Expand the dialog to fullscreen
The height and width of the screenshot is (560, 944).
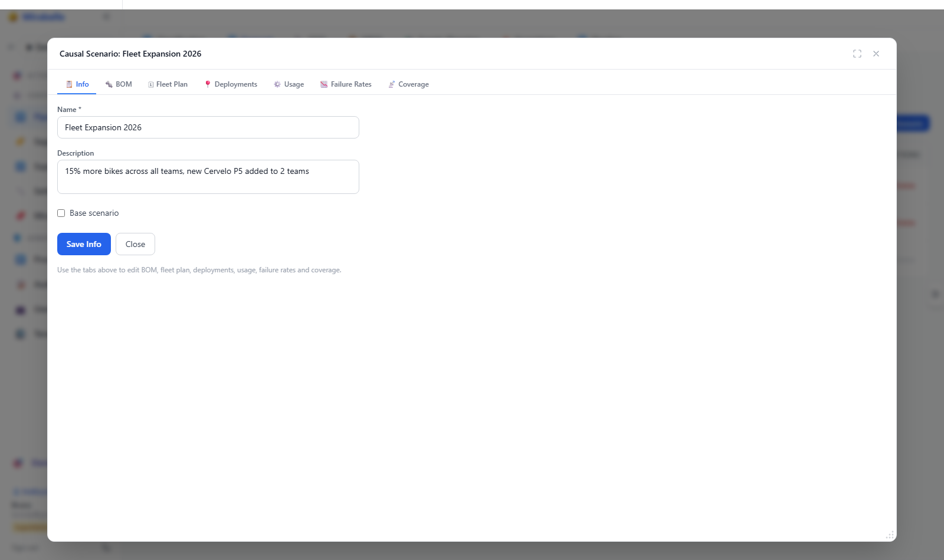pos(857,54)
